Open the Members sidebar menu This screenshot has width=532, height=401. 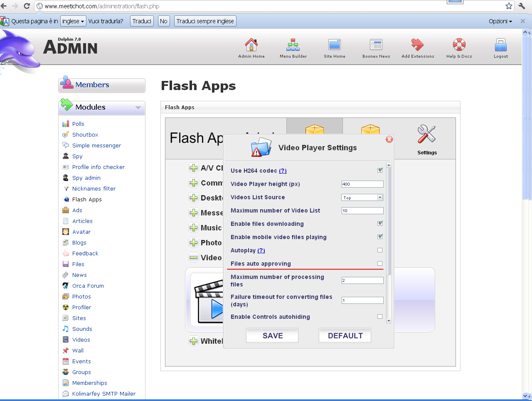pyautogui.click(x=92, y=85)
